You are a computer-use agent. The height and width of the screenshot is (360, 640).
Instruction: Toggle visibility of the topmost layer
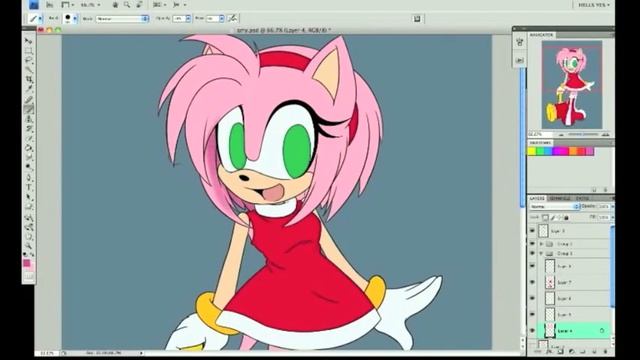[532, 231]
